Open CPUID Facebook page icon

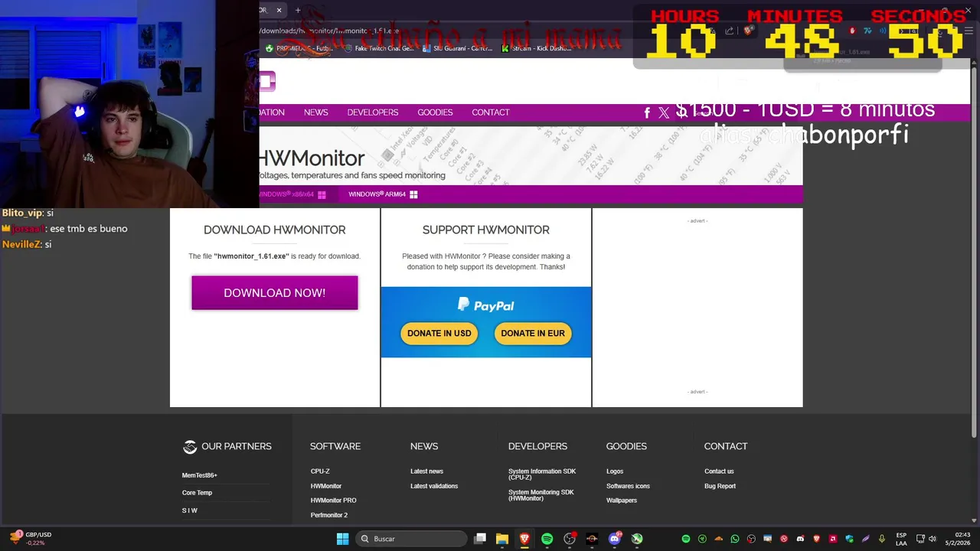tap(647, 112)
